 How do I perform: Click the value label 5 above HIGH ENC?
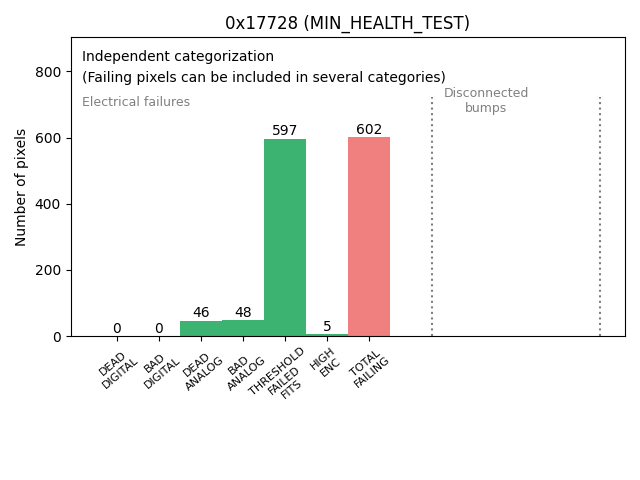[327, 326]
